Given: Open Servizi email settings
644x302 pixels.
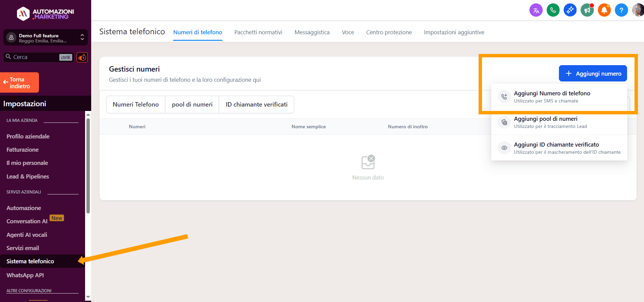Looking at the screenshot, I should [x=23, y=248].
